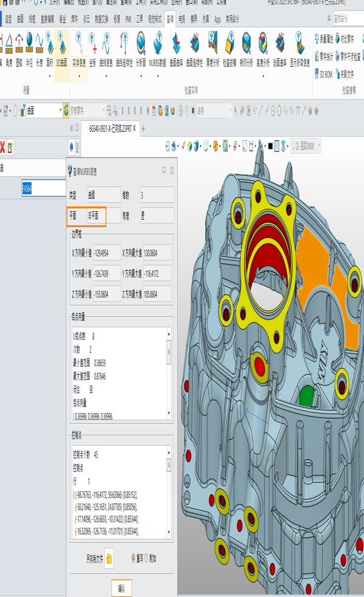This screenshot has width=364, height=597.
Task: Open the 厚度分析 thickness analysis tool
Action: point(212,49)
